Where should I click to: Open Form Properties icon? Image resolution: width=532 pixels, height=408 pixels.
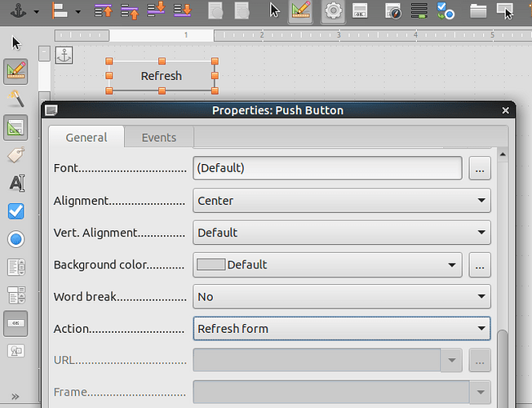pyautogui.click(x=360, y=11)
